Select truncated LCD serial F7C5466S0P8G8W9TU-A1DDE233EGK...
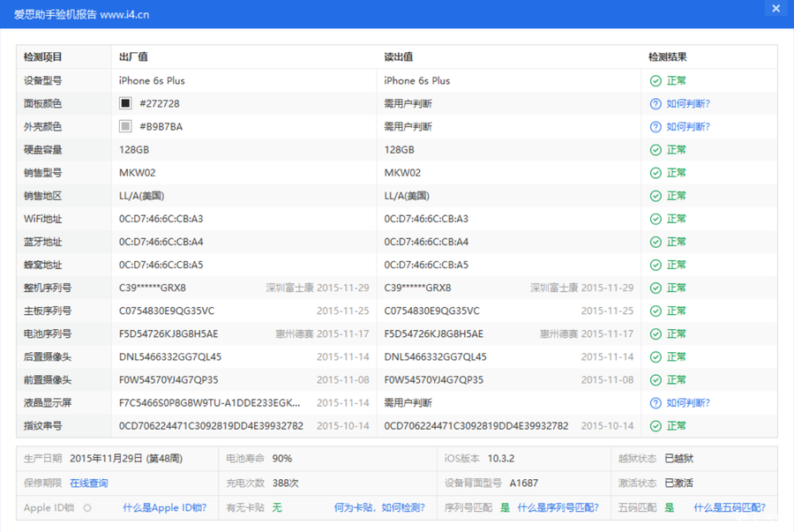Screen dimensions: 794x532 [x=210, y=403]
